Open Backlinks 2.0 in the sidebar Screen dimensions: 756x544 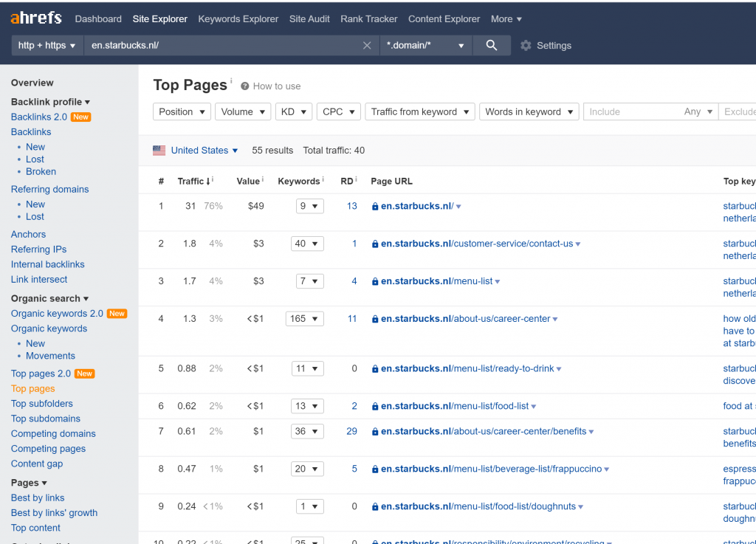click(39, 117)
